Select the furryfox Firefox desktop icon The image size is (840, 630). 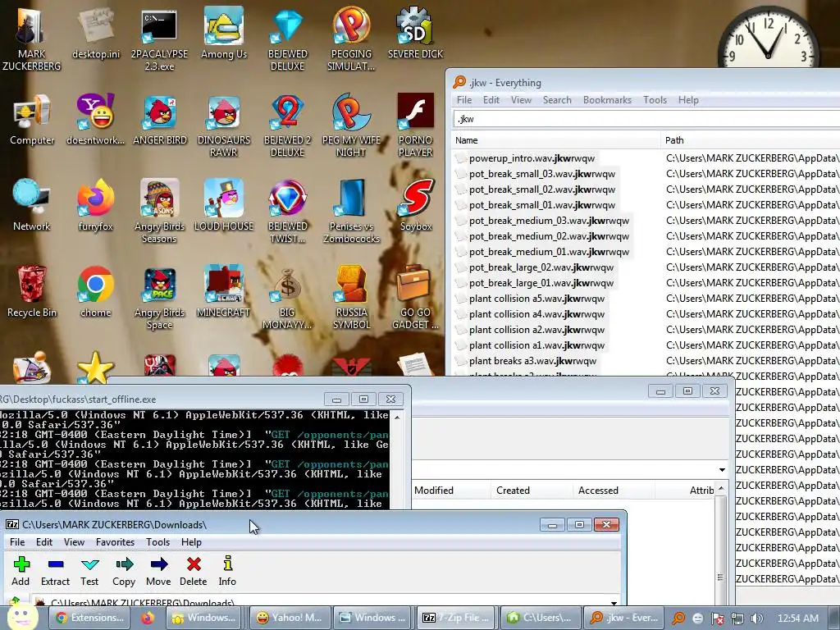[x=96, y=206]
